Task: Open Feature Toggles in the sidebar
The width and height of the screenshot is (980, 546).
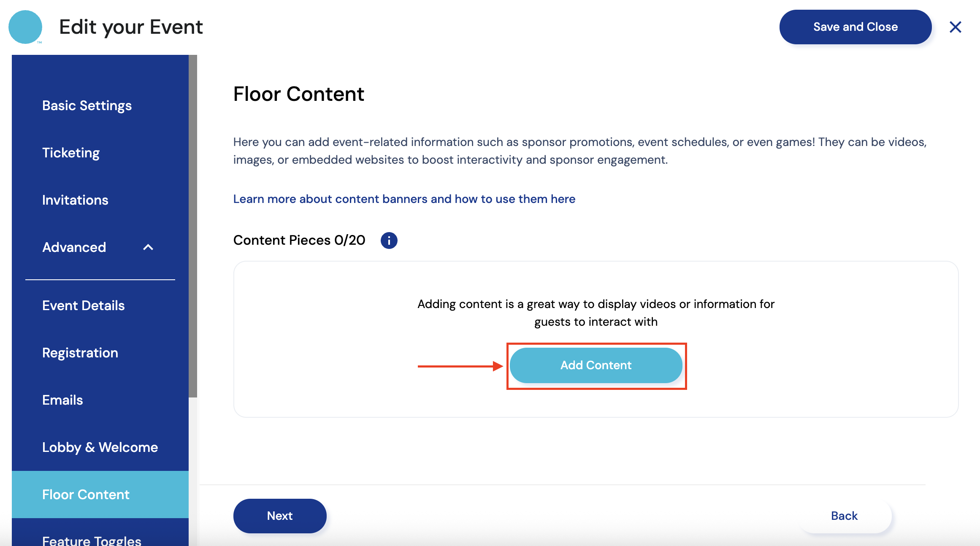Action: (x=92, y=540)
